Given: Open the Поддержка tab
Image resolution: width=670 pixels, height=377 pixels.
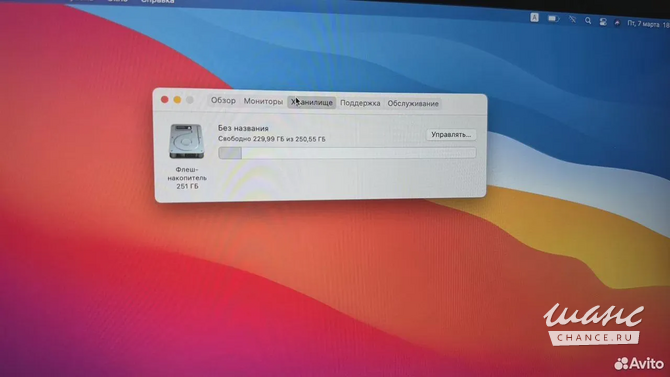Looking at the screenshot, I should [x=360, y=103].
